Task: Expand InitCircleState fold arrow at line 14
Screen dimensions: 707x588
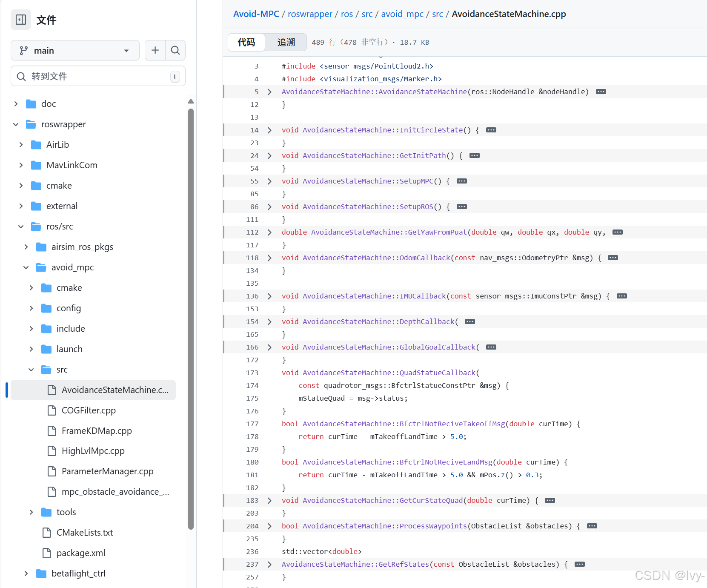Action: (269, 130)
